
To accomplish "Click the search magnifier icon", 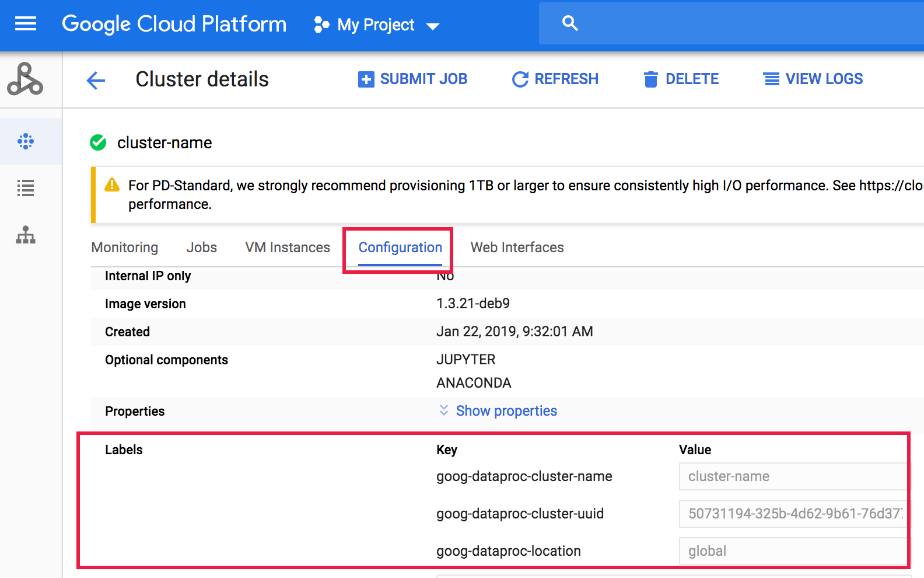I will point(570,23).
